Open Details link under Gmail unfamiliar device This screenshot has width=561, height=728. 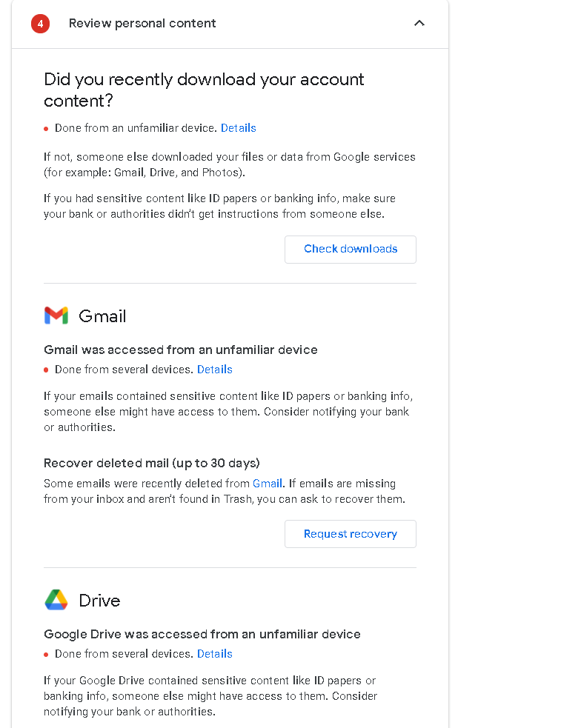coord(215,370)
